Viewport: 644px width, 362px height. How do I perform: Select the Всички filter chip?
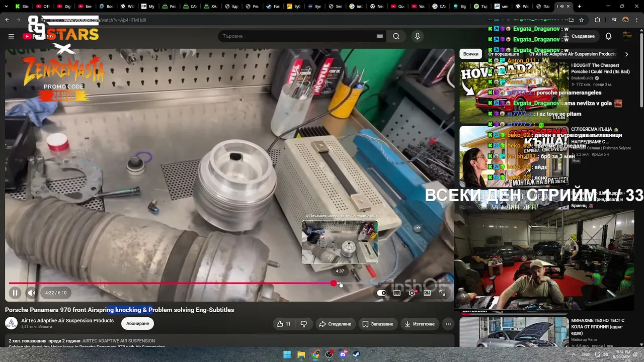[x=471, y=54]
